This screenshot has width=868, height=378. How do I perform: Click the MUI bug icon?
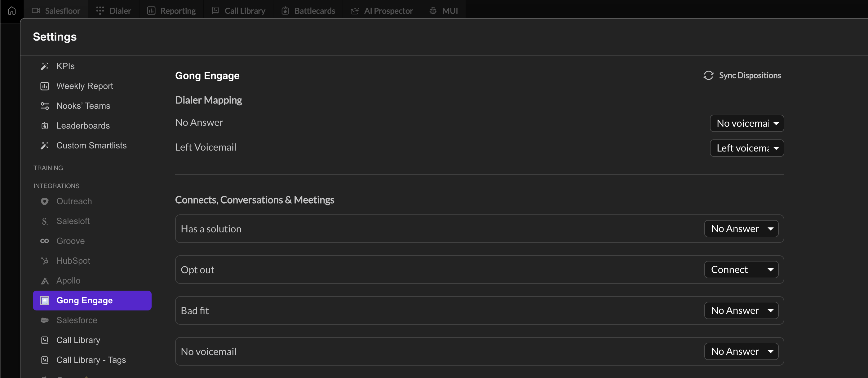pos(433,11)
